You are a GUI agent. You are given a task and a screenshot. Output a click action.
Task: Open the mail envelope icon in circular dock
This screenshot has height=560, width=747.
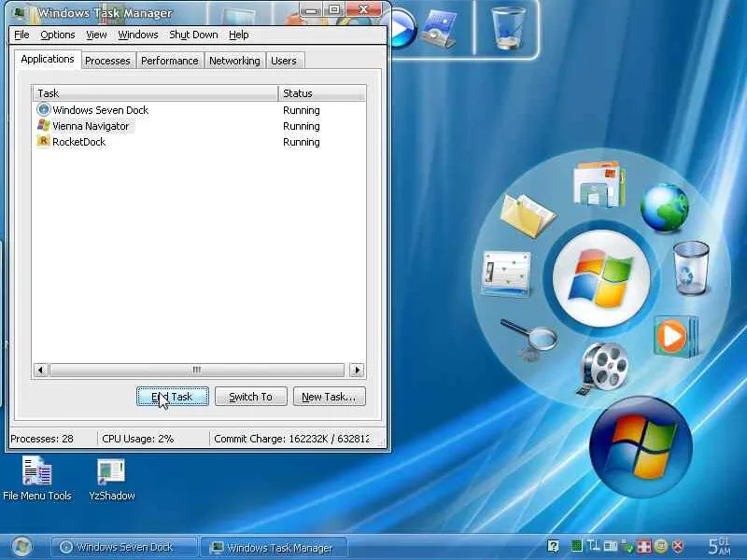pyautogui.click(x=599, y=184)
